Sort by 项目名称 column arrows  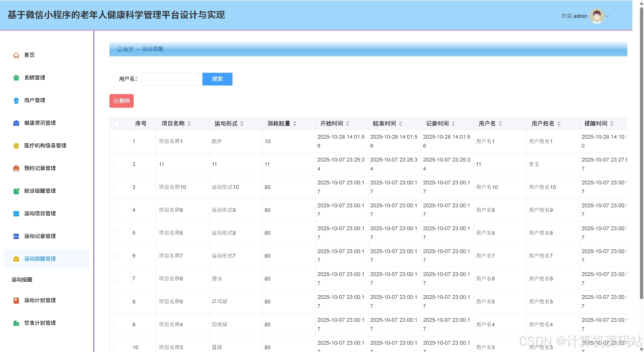click(189, 124)
